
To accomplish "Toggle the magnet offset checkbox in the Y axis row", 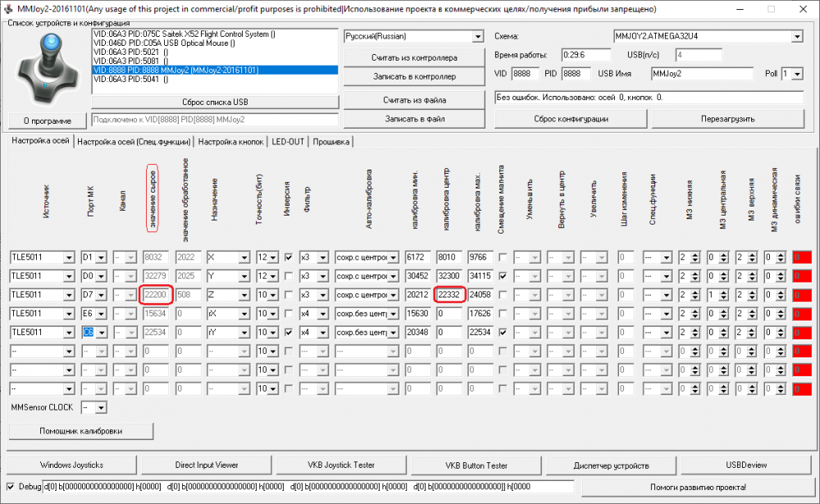I will pyautogui.click(x=503, y=275).
